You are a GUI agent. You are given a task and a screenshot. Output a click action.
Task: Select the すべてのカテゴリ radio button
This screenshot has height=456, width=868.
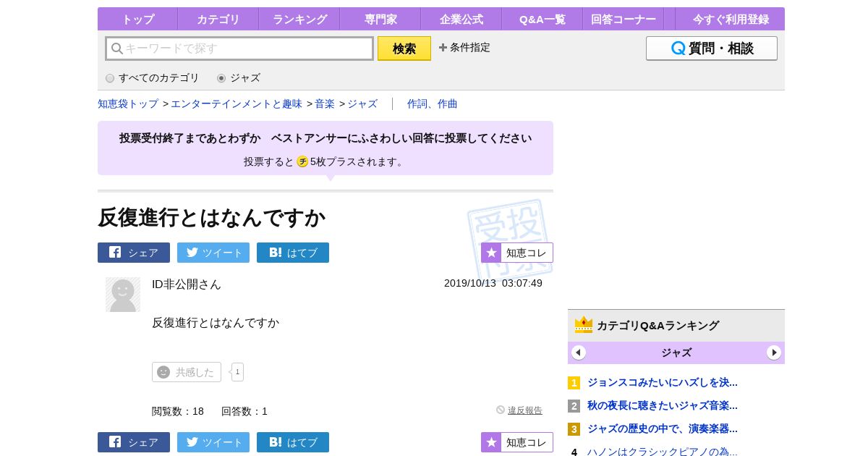[110, 78]
